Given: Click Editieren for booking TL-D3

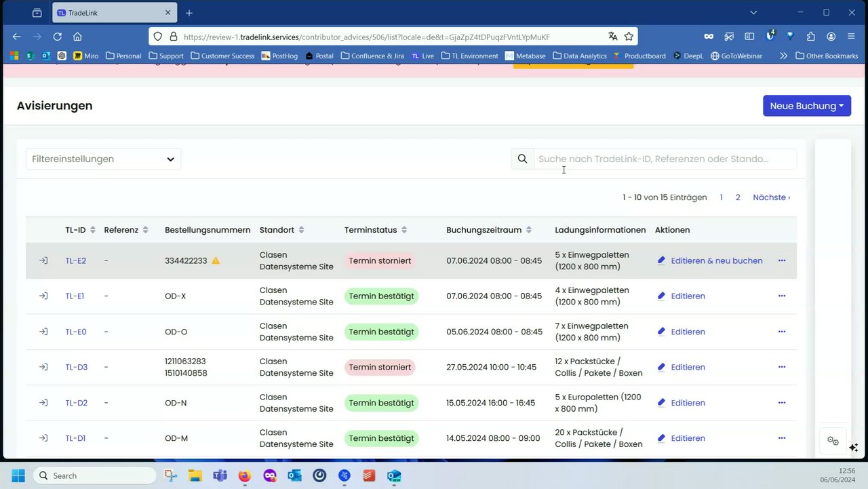Looking at the screenshot, I should (x=682, y=367).
